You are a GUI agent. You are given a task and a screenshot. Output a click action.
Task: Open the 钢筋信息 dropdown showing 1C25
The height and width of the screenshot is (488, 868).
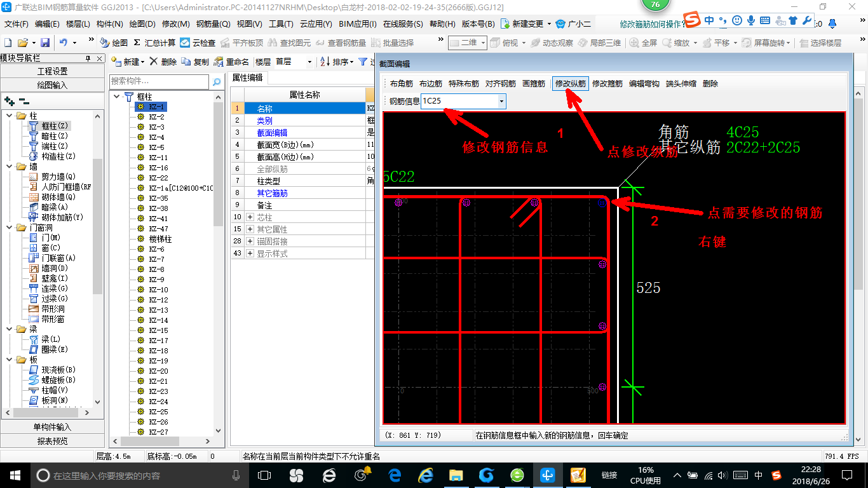click(501, 101)
